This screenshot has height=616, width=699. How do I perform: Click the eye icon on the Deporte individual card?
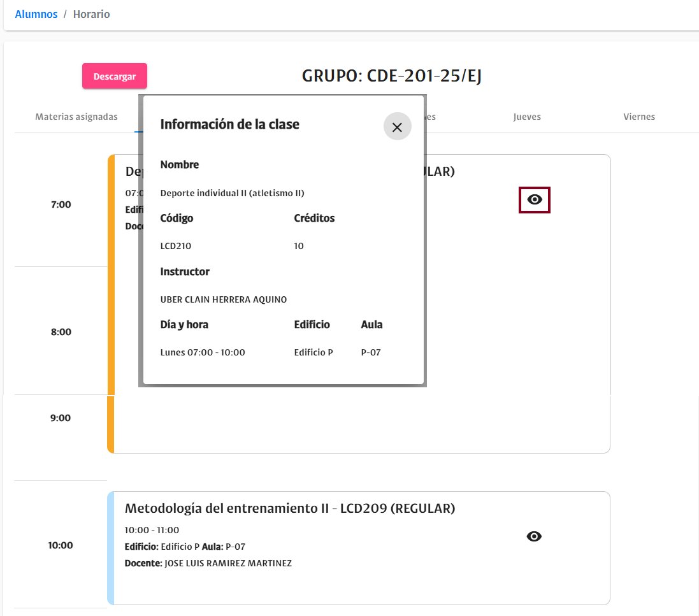coord(534,200)
